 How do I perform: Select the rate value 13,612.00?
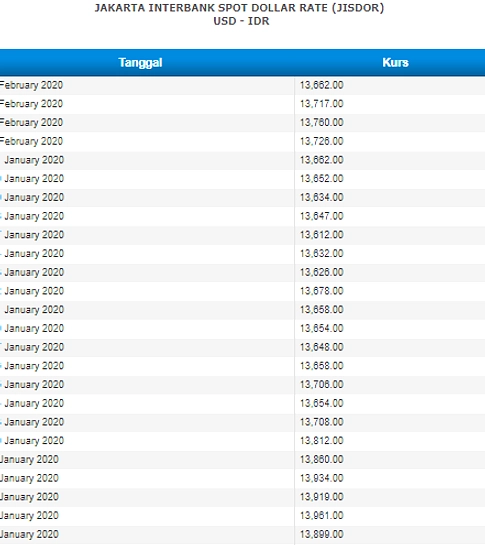(x=322, y=235)
